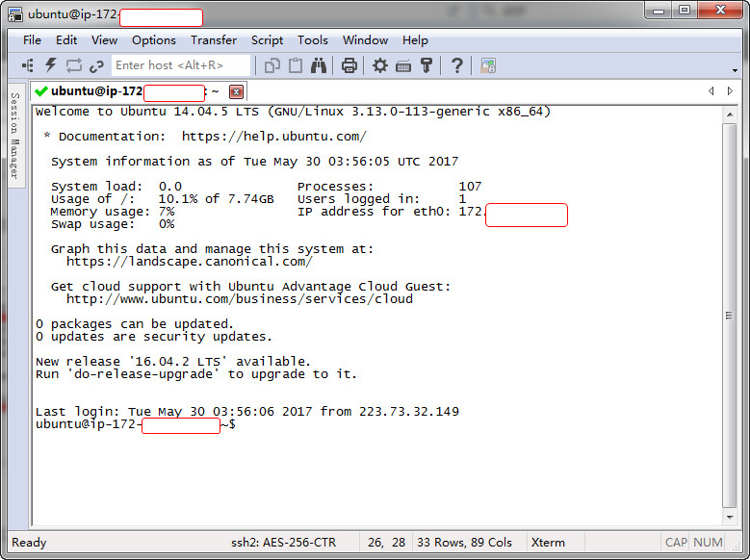Viewport: 750px width, 560px height.
Task: Click the Copy icon in toolbar
Action: coord(272,65)
